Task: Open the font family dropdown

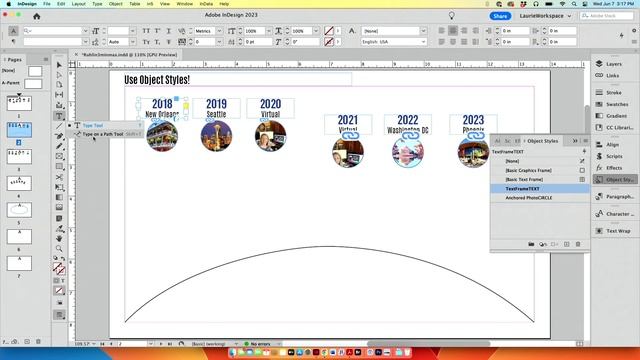Action: point(85,31)
